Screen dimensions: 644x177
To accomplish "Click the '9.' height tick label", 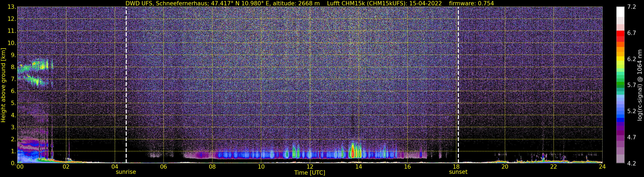I will (13, 55).
